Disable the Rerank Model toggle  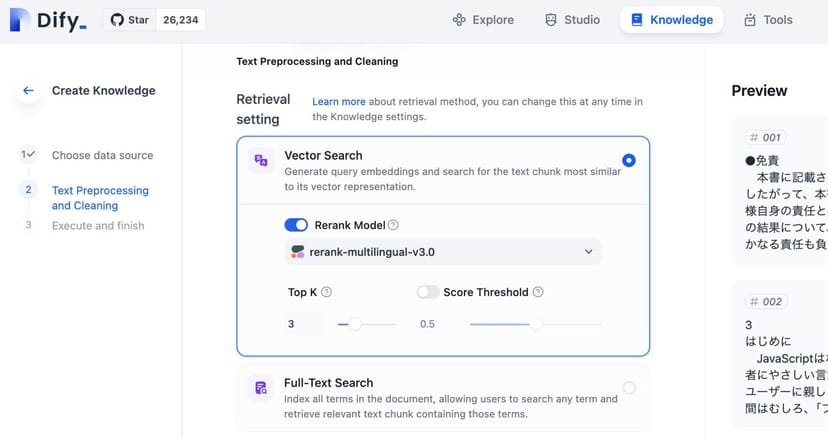pyautogui.click(x=296, y=225)
